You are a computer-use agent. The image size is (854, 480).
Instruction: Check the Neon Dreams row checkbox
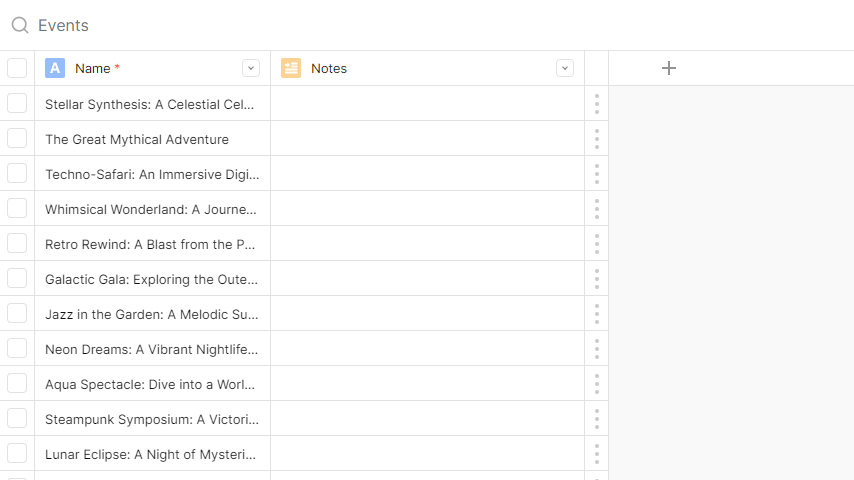click(17, 348)
